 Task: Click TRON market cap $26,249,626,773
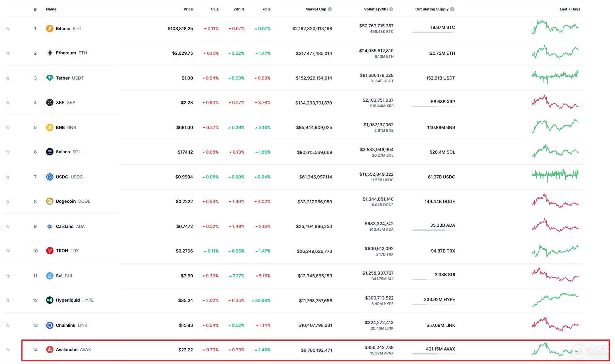click(314, 251)
